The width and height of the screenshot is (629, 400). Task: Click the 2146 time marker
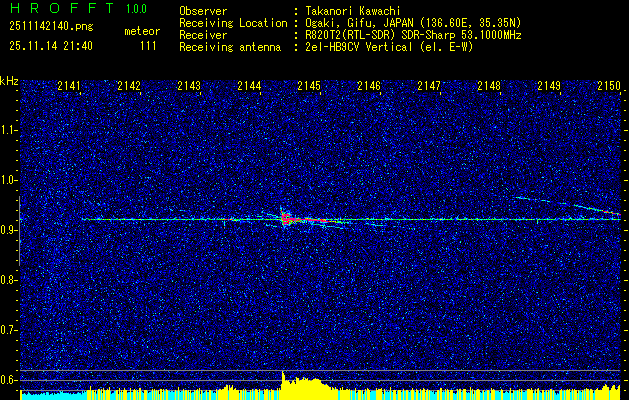click(x=369, y=86)
